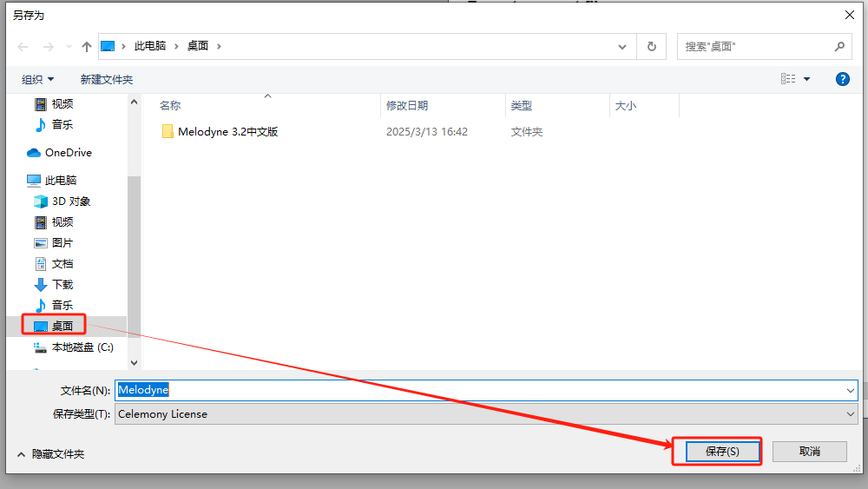868x489 pixels.
Task: Refresh the current folder view
Action: point(652,47)
